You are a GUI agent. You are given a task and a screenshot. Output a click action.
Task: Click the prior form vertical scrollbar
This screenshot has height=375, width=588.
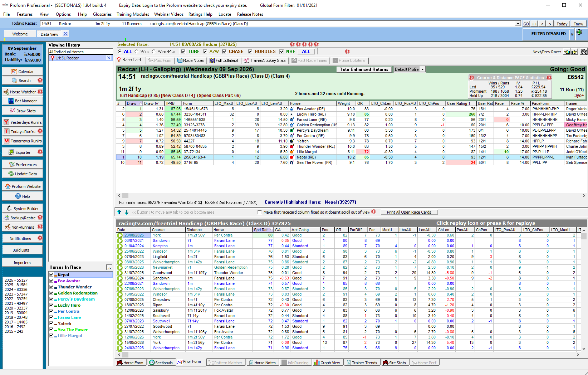tap(584, 289)
